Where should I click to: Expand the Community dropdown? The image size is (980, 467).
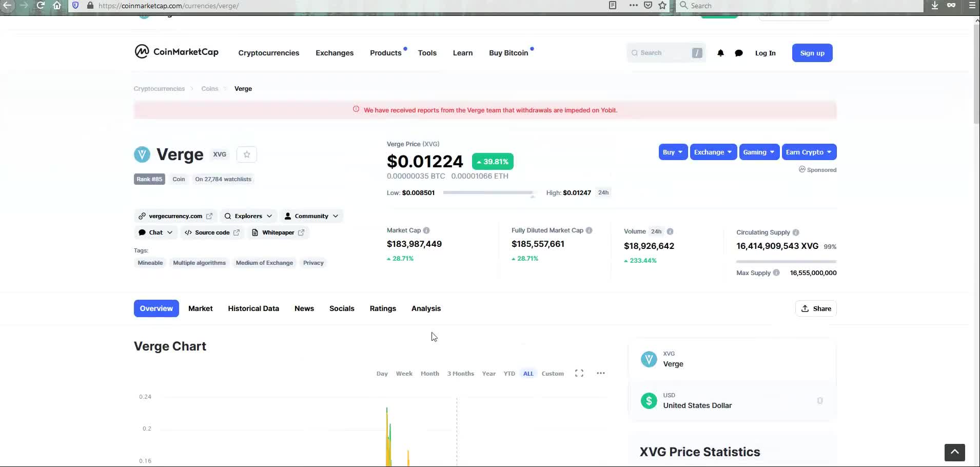(311, 216)
